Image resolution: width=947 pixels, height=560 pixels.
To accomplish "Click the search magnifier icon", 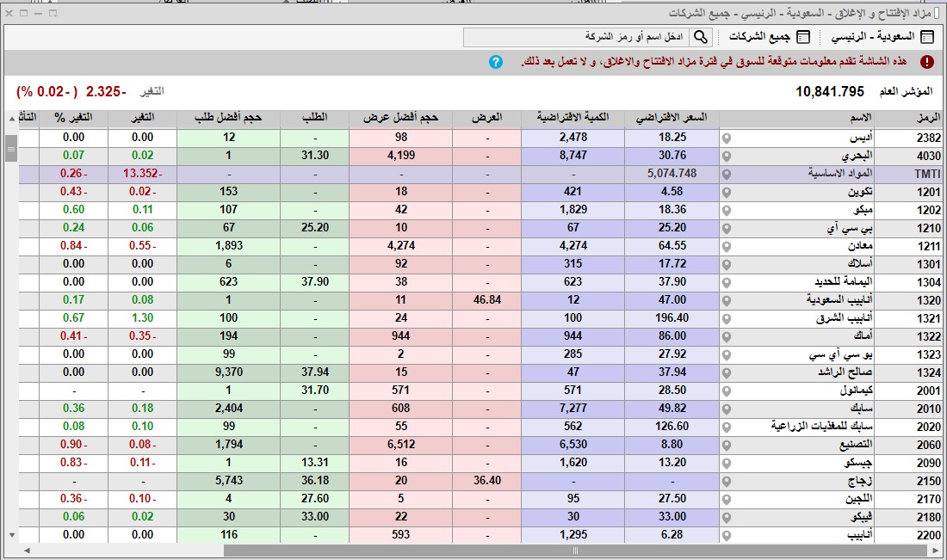I will click(x=701, y=37).
